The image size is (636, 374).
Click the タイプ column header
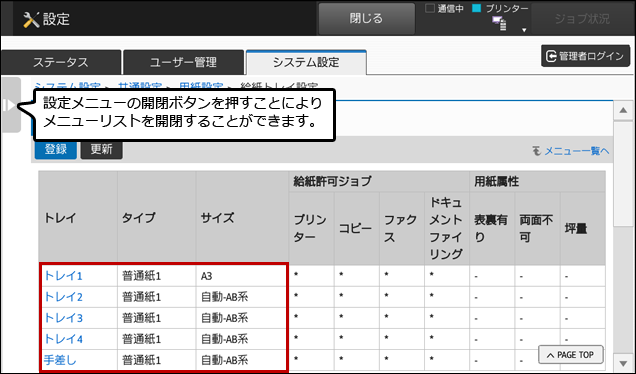click(x=157, y=218)
